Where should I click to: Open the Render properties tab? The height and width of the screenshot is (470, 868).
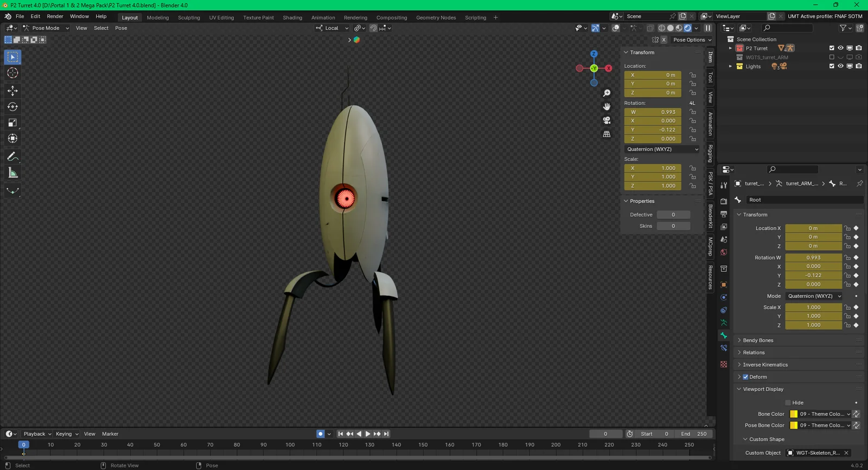724,201
